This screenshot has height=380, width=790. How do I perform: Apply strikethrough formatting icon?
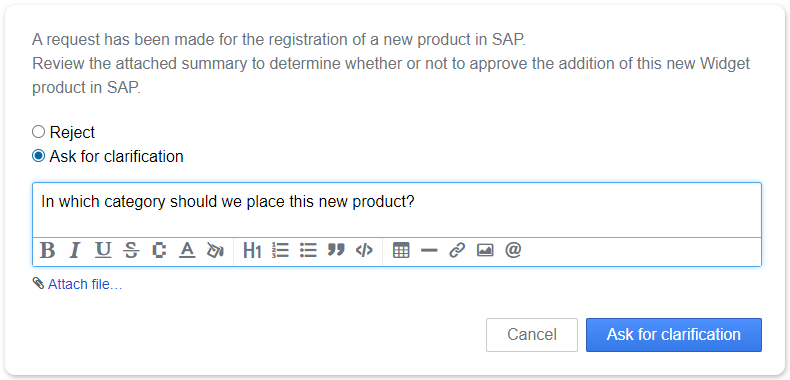[x=131, y=250]
